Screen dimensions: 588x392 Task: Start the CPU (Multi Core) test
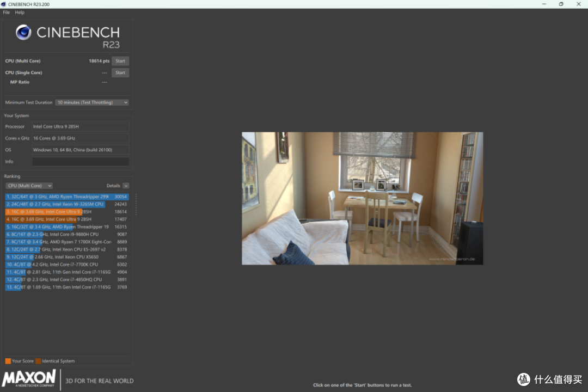pyautogui.click(x=120, y=61)
